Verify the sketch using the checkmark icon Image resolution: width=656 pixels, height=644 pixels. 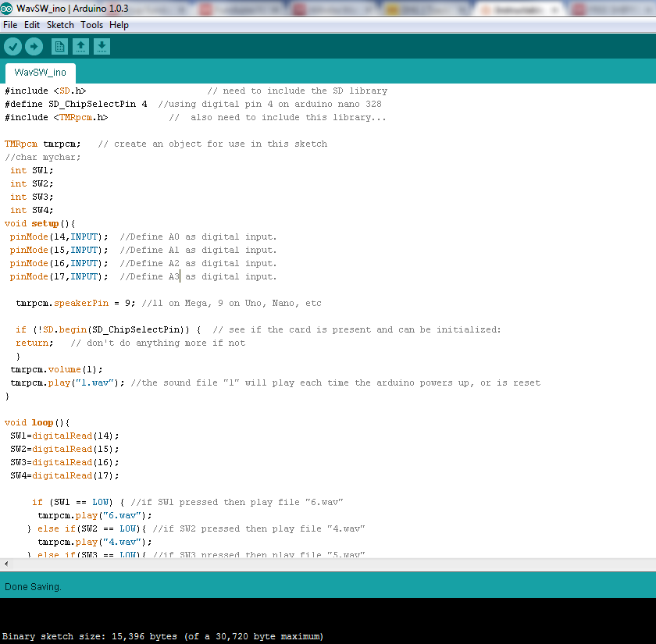[x=12, y=46]
